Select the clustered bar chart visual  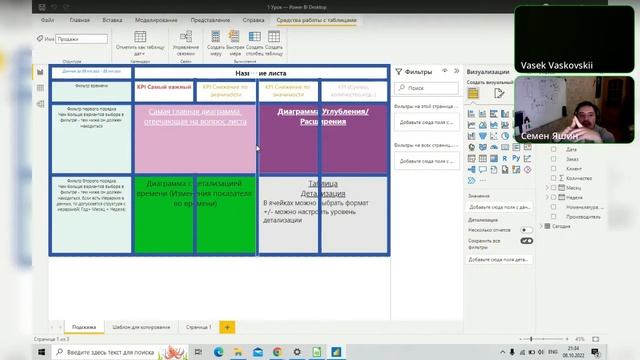(494, 113)
